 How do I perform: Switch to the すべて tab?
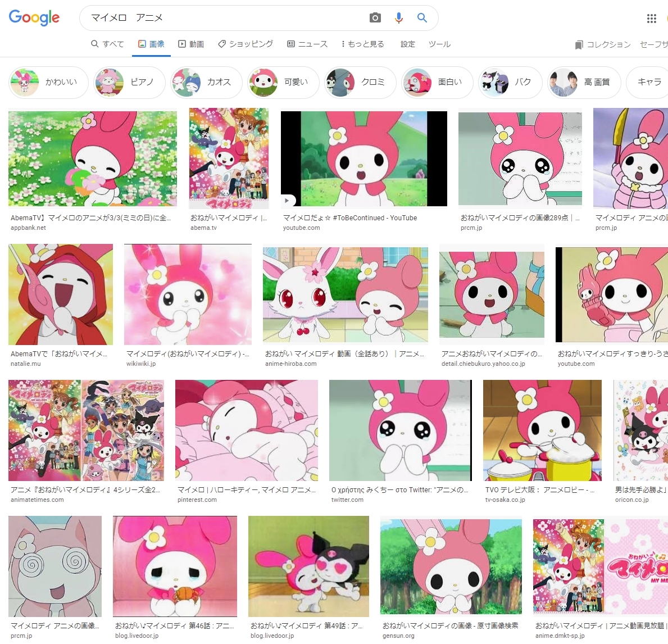(107, 44)
